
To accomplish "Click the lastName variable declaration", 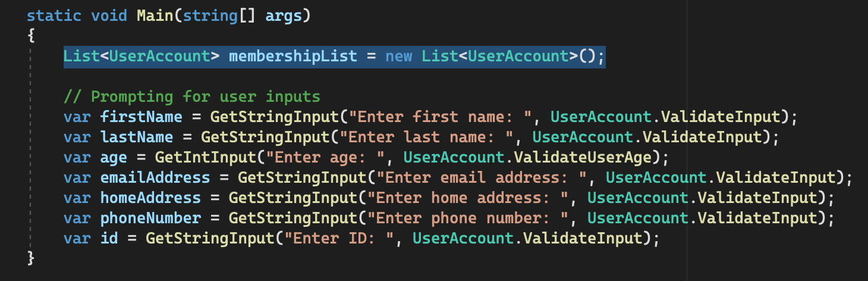I will click(x=137, y=138).
